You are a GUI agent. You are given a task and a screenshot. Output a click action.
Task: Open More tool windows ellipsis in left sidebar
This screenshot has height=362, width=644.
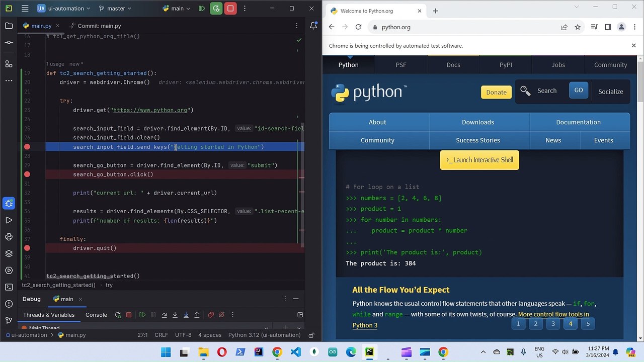click(9, 80)
